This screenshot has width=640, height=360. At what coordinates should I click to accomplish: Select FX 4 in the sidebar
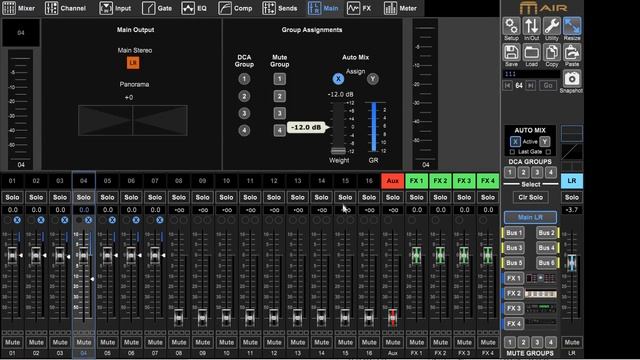[x=513, y=324]
